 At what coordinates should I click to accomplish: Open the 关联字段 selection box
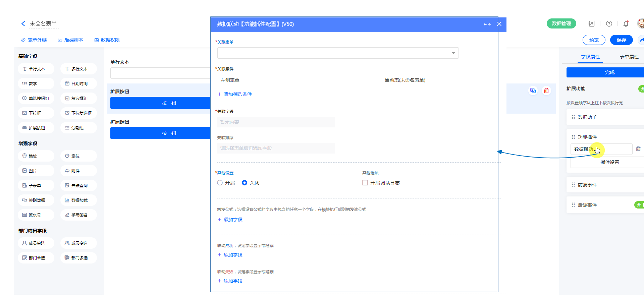276,122
